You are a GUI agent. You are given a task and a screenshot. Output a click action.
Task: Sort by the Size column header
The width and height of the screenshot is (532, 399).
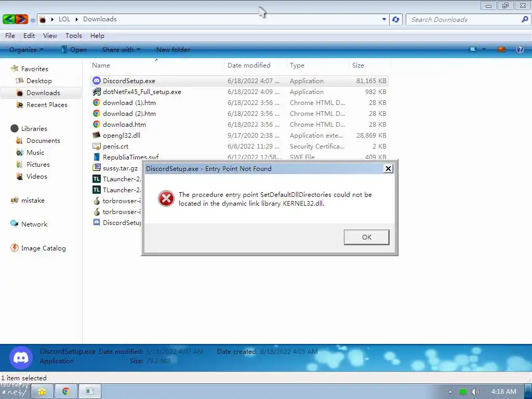(369, 65)
